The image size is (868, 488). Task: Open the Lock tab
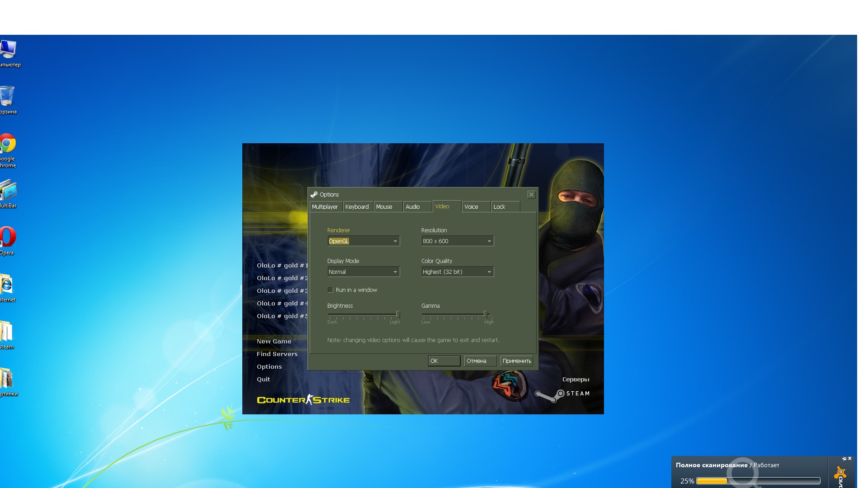click(x=505, y=206)
